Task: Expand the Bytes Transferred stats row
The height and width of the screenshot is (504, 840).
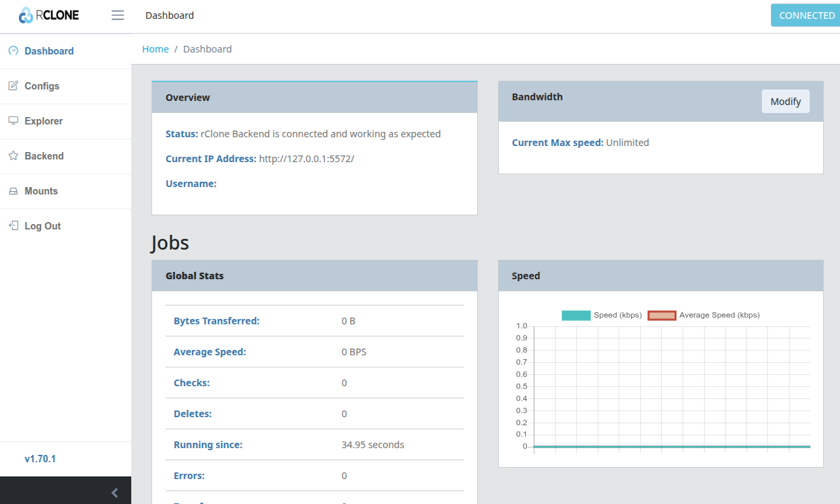Action: pos(217,321)
